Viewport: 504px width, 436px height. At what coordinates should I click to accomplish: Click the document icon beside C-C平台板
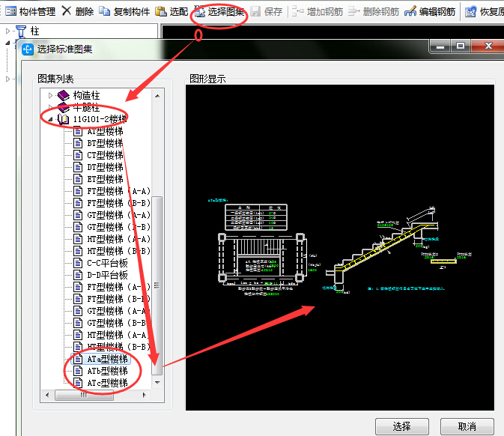[77, 263]
